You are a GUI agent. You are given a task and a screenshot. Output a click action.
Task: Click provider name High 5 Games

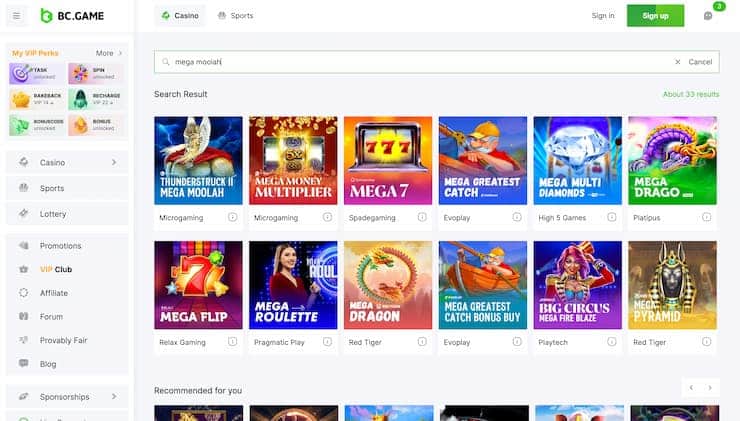pos(562,218)
